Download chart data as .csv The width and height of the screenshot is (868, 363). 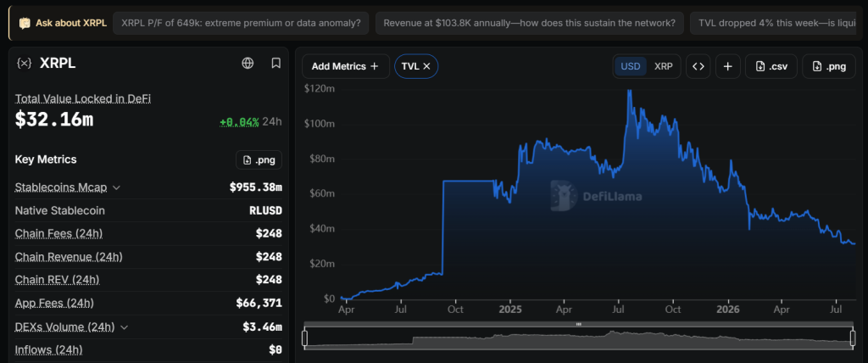pos(771,66)
